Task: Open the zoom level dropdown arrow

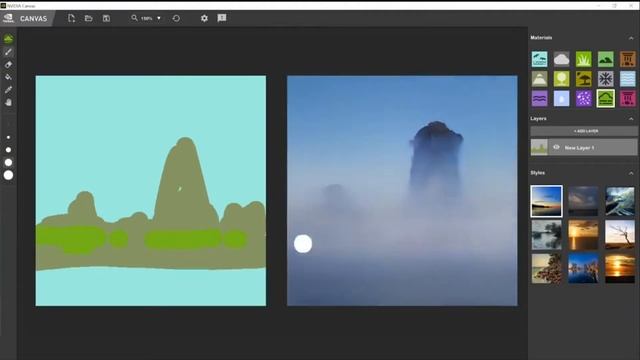Action: pos(159,18)
